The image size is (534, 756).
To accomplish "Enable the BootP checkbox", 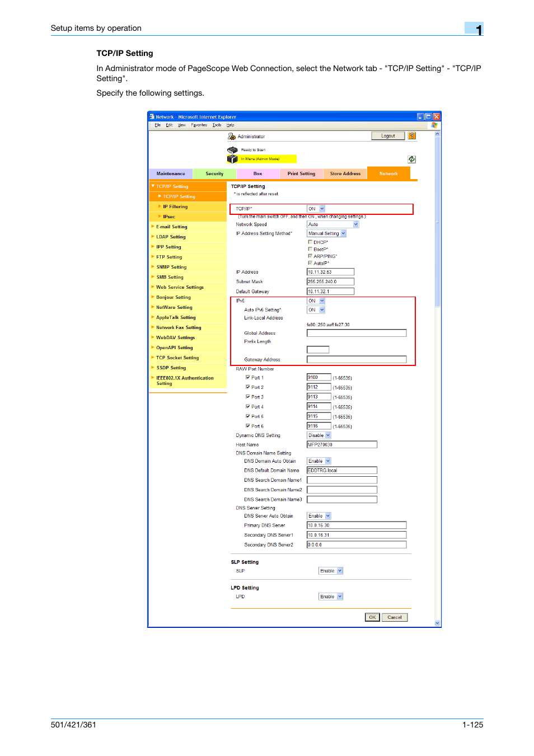I will tap(310, 249).
